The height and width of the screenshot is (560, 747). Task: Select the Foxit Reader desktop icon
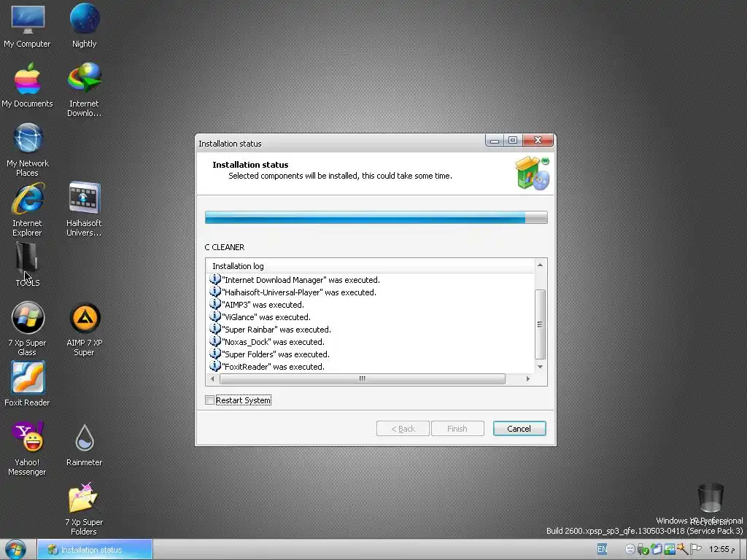tap(27, 384)
